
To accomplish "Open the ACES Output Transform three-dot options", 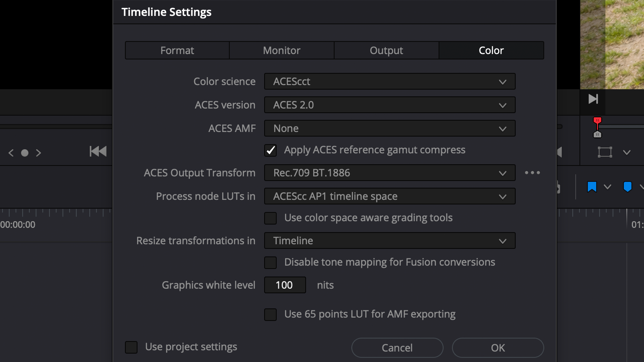I will coord(532,173).
